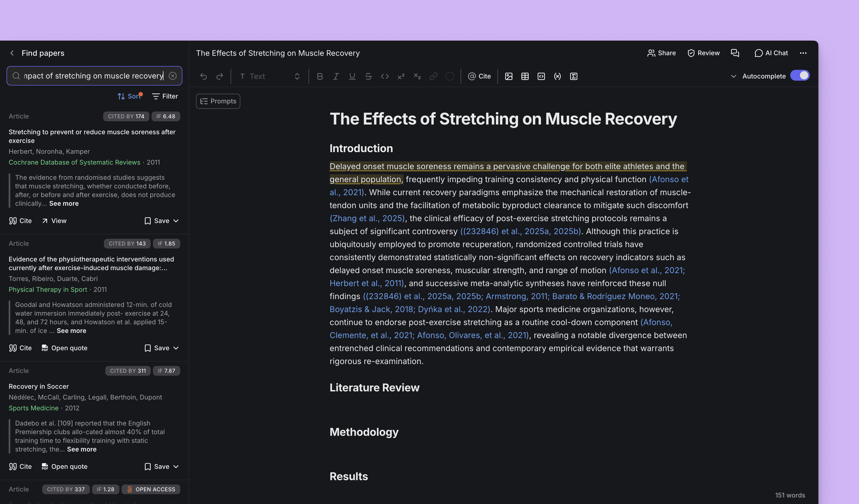The width and height of the screenshot is (859, 504).
Task: Insert an image
Action: [509, 76]
